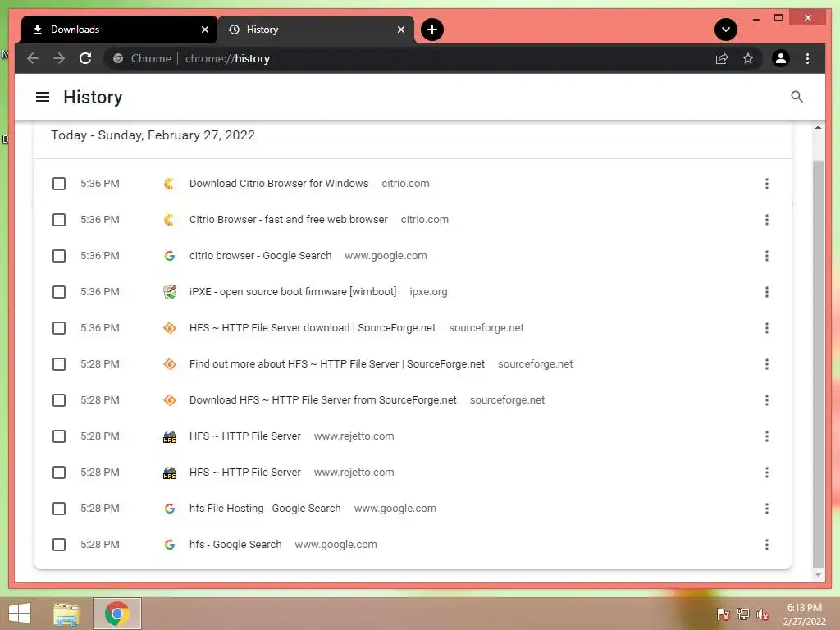The width and height of the screenshot is (840, 630).
Task: Switch to the Downloads tab
Action: click(118, 30)
